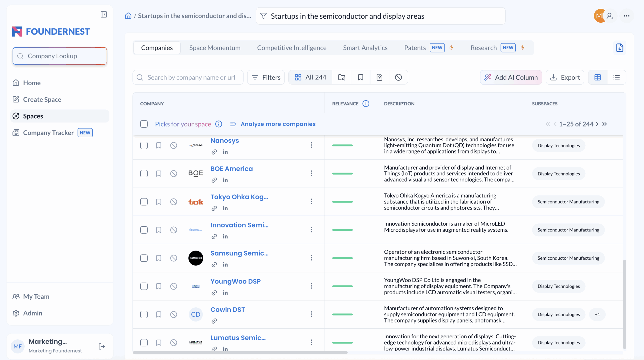
Task: Open BOE America LinkedIn icon
Action: tap(225, 180)
